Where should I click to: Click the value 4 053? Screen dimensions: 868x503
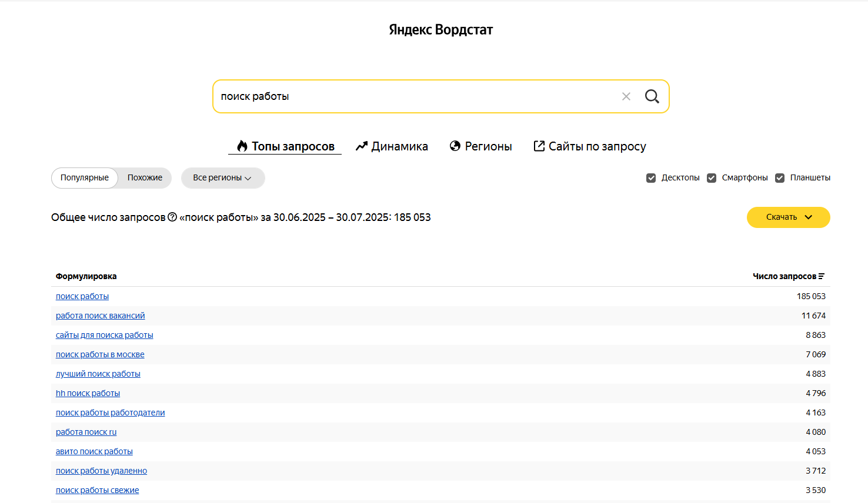[816, 451]
